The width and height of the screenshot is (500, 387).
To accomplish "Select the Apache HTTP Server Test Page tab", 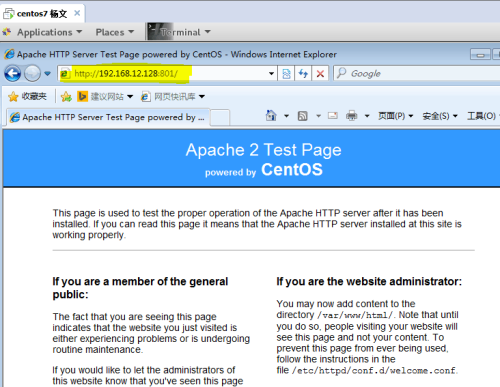I will pyautogui.click(x=108, y=117).
